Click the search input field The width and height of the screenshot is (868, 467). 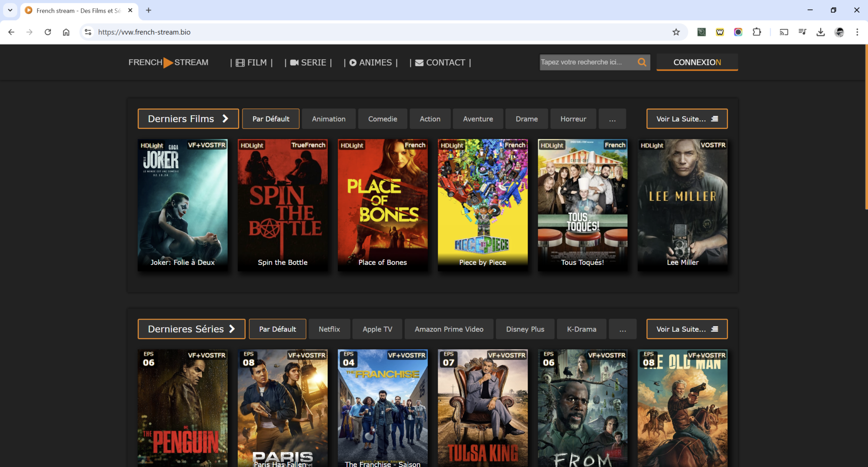coord(587,62)
